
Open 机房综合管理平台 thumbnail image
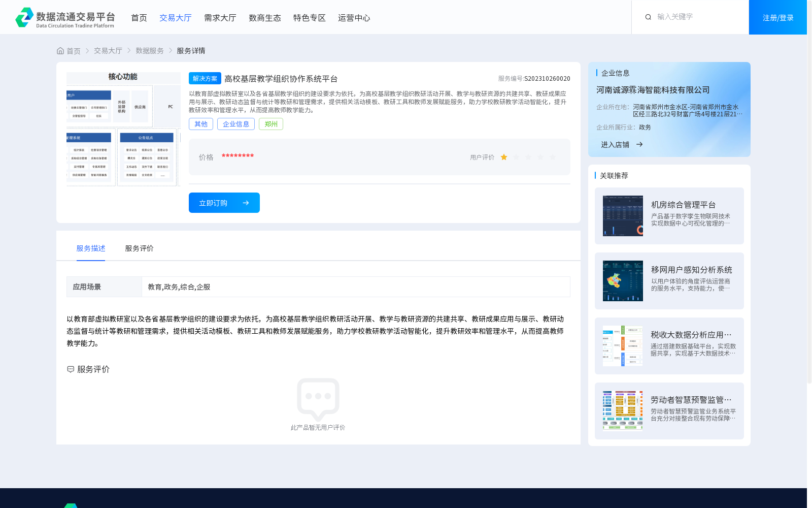point(623,216)
